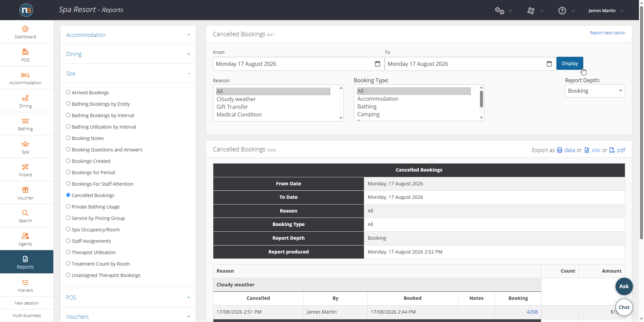Open the integrations puzzle icon
644x322 pixels.
click(x=531, y=11)
